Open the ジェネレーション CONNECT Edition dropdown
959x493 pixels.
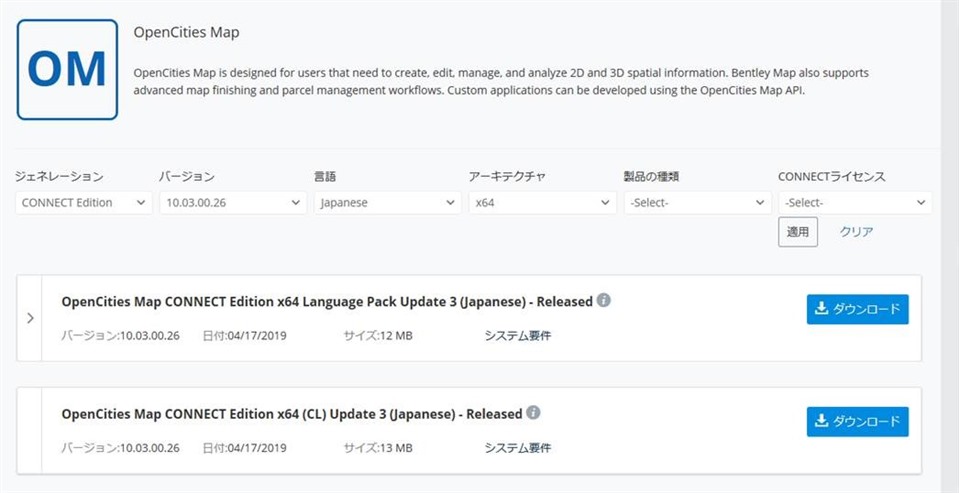(84, 202)
